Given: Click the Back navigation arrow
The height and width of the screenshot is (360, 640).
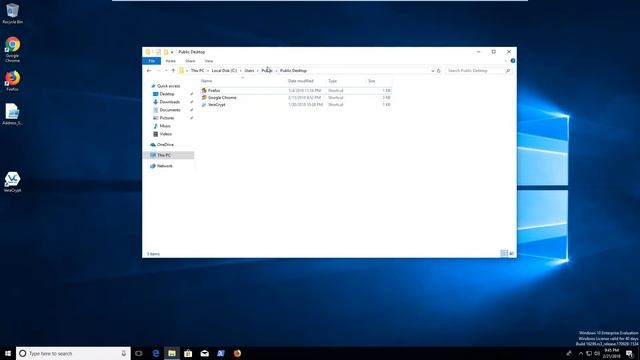Looking at the screenshot, I should pyautogui.click(x=149, y=71).
